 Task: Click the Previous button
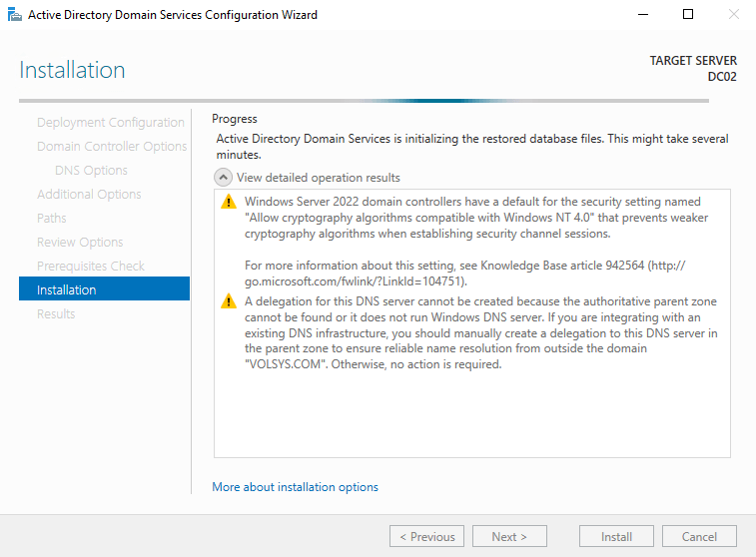tap(426, 536)
